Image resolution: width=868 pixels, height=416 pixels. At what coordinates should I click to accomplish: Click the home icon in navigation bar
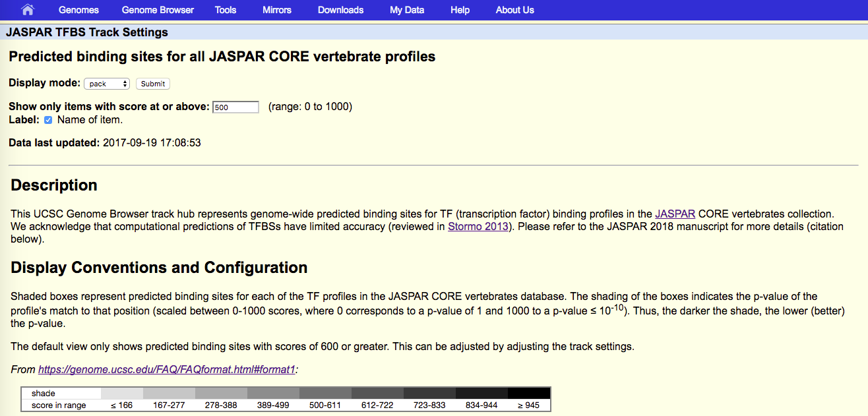(x=28, y=10)
